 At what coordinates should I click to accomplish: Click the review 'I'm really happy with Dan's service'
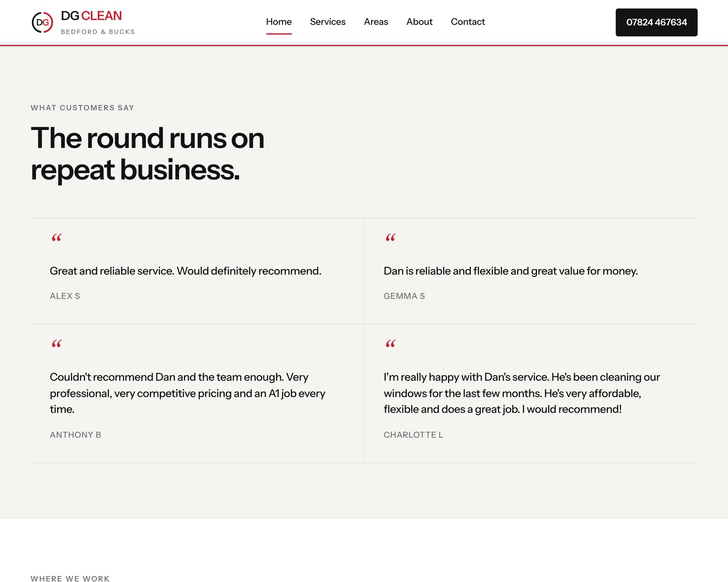click(x=522, y=393)
